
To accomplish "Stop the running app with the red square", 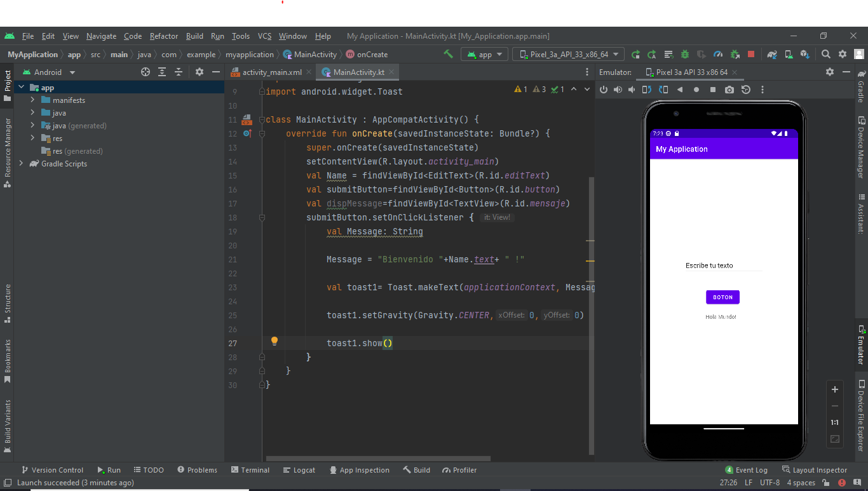I will pyautogui.click(x=752, y=54).
